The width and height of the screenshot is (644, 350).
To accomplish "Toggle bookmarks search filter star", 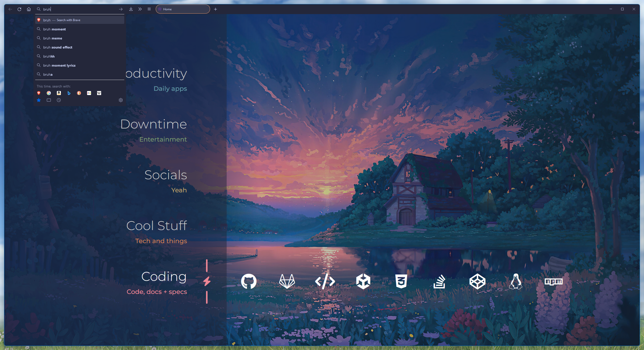I will pos(39,100).
